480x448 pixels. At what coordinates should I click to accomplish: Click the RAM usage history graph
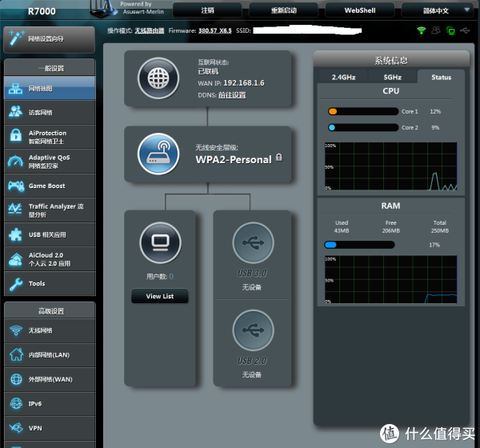click(x=391, y=279)
